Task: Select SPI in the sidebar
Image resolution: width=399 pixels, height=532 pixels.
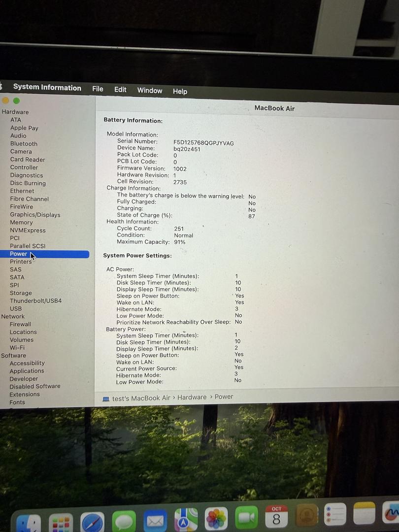Action: pyautogui.click(x=14, y=285)
